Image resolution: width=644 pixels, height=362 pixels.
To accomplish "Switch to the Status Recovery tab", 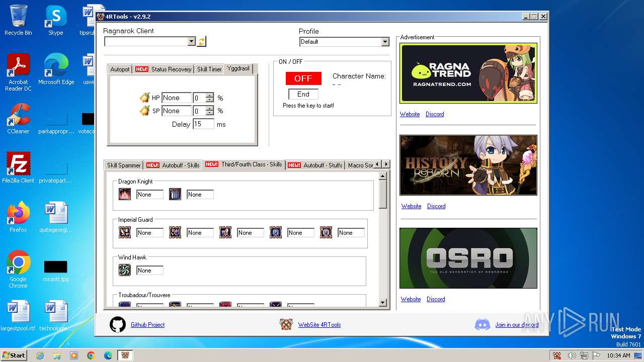I will point(163,69).
